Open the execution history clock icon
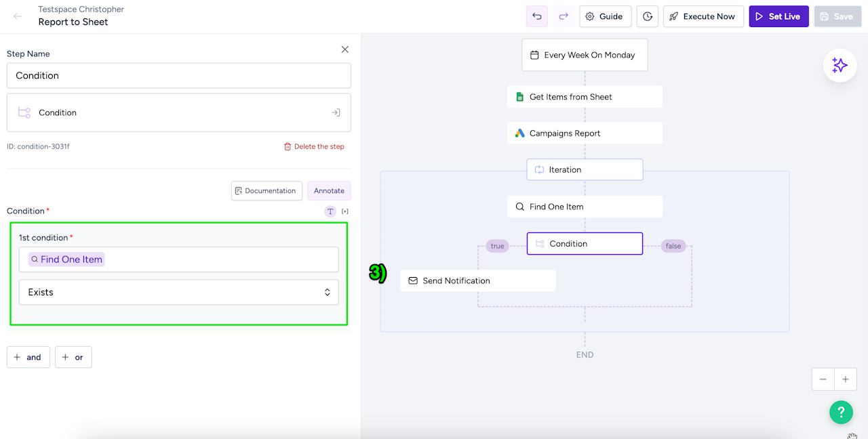Viewport: 868px width, 439px height. [648, 16]
